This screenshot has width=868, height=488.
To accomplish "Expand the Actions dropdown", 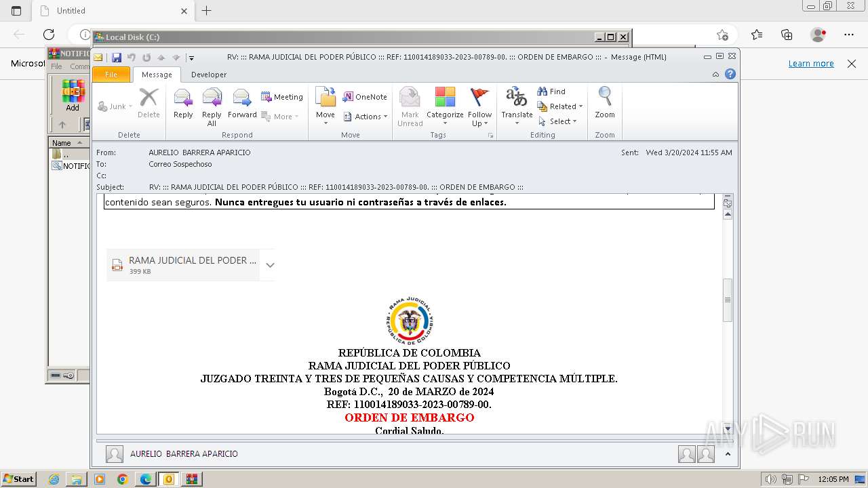I will tap(365, 117).
